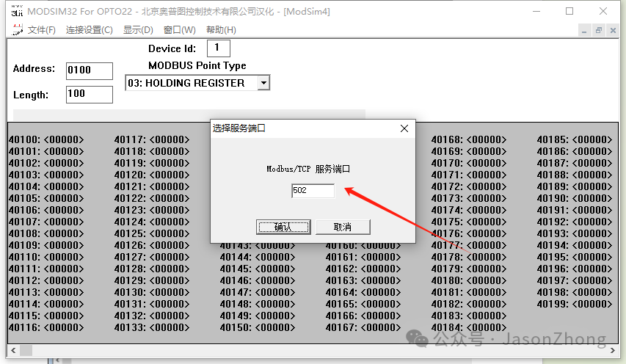Open the 窗口(W) menu
Image resolution: width=626 pixels, height=364 pixels.
[x=180, y=30]
